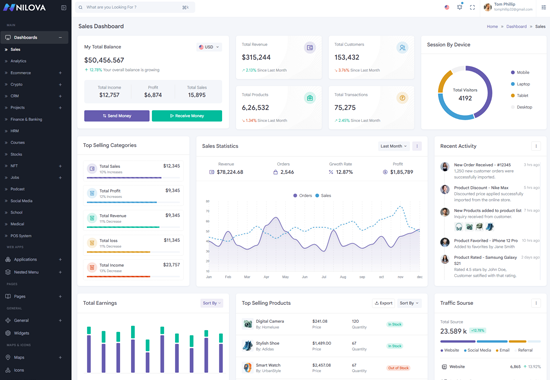
Task: Expand the NFT sidebar submenu
Action: (x=60, y=166)
